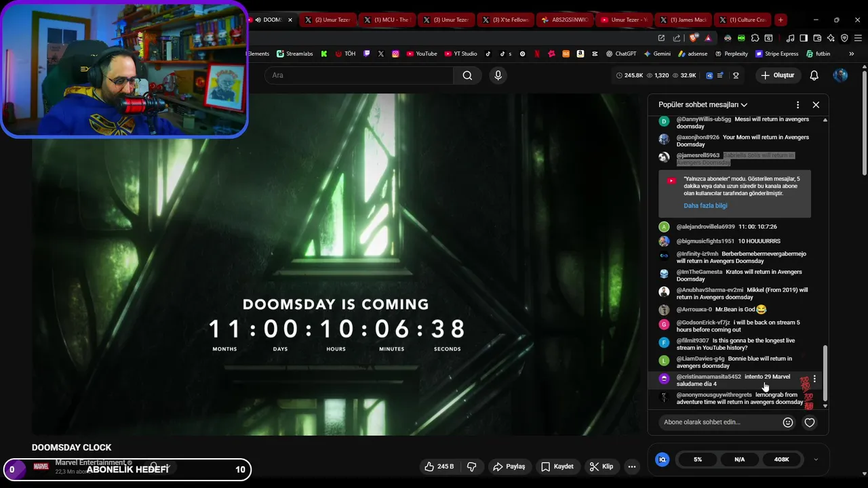This screenshot has height=488, width=868.
Task: Click the Brave Rewards triangle icon
Action: tap(708, 39)
